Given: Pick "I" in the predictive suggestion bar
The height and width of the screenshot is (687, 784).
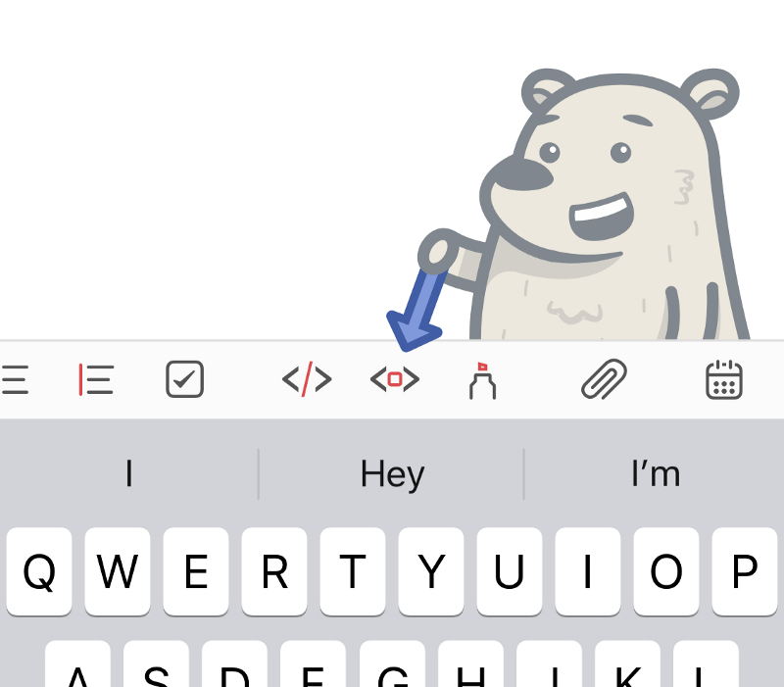Looking at the screenshot, I should (x=128, y=474).
